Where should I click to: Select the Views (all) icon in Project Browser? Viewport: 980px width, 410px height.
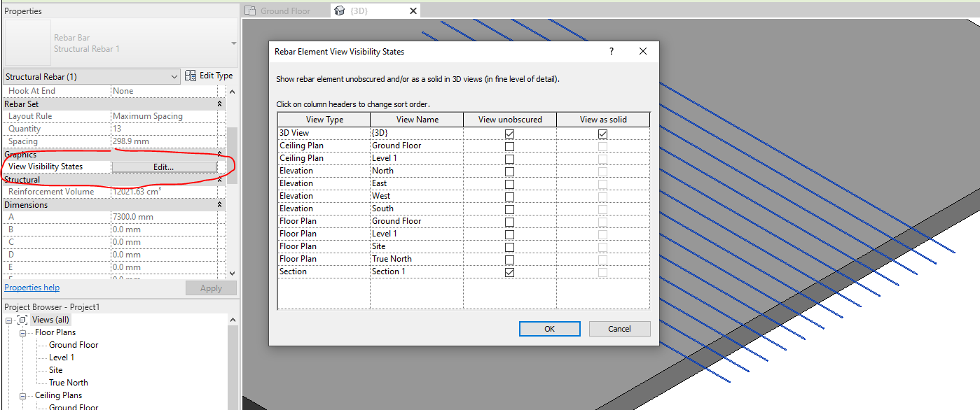[23, 319]
